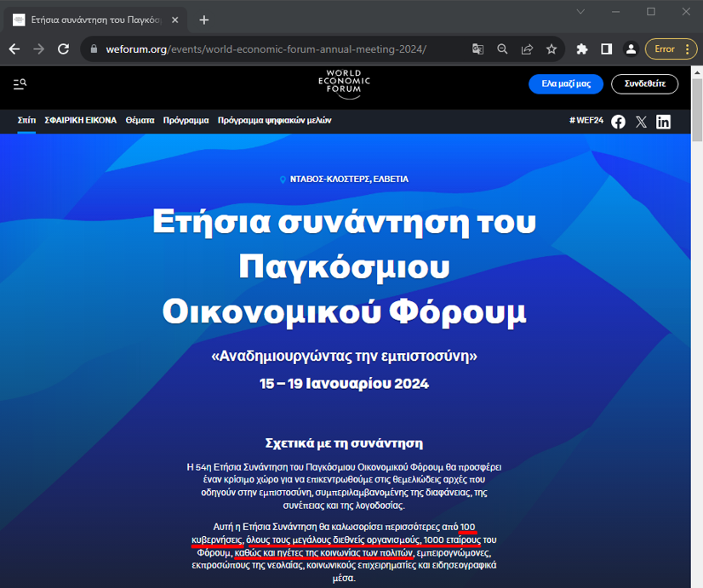Click ΝΤΑΒΟΣ-ΚΛΟΣΤΕΡΣ, ΕΛΒΕΤΙΑ location text

point(349,180)
